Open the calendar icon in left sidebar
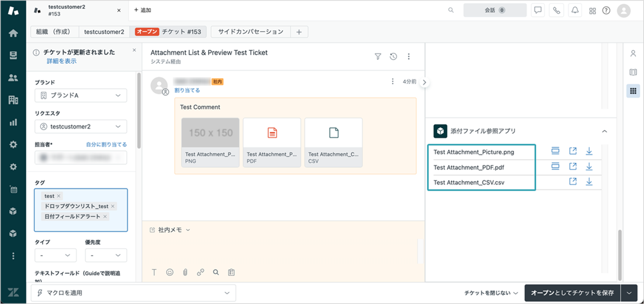644x304 pixels. (x=13, y=189)
